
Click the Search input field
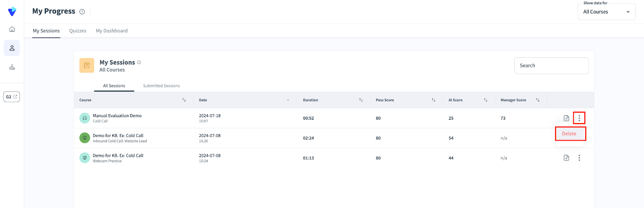pyautogui.click(x=551, y=66)
